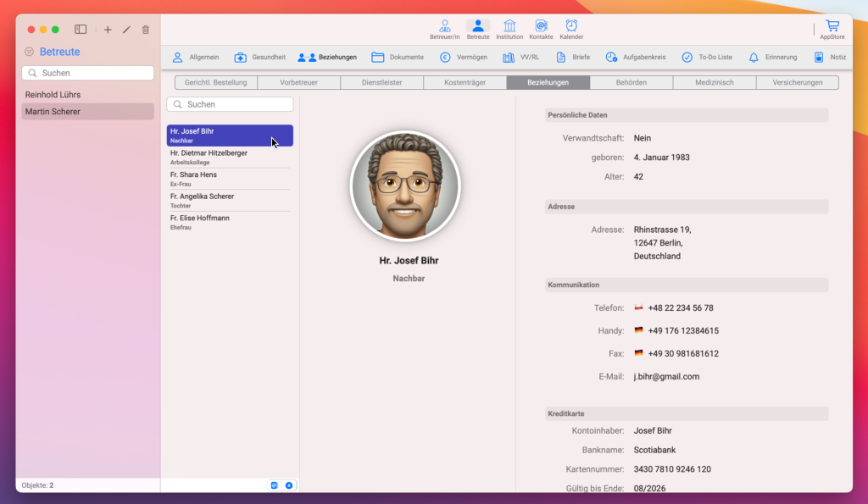Select Fr. Angelika Scherer entry
Viewport: 868px width, 504px height.
[x=230, y=200]
